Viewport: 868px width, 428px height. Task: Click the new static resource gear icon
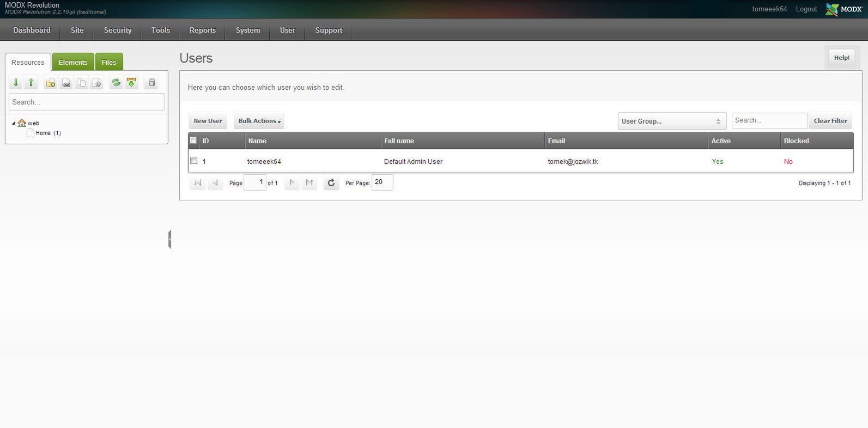(96, 83)
